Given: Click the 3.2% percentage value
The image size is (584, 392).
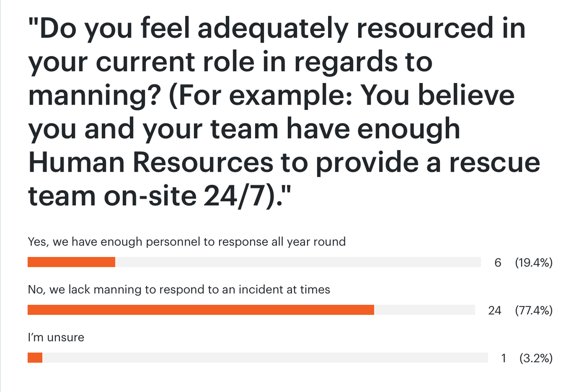Looking at the screenshot, I should coord(536,359).
